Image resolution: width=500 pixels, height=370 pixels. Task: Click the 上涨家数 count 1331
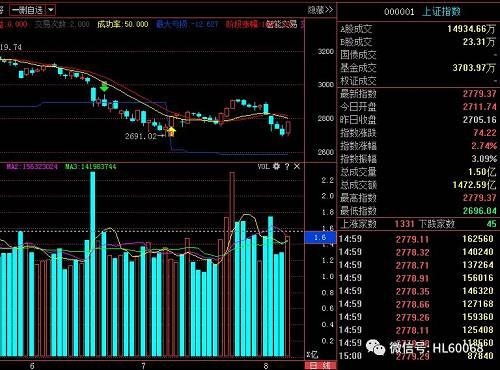click(x=404, y=223)
